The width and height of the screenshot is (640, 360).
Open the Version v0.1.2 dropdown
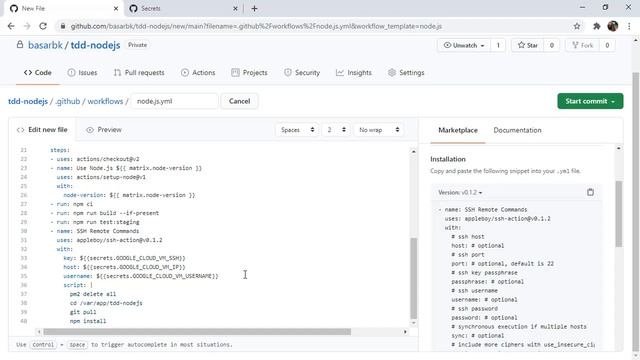(x=460, y=192)
